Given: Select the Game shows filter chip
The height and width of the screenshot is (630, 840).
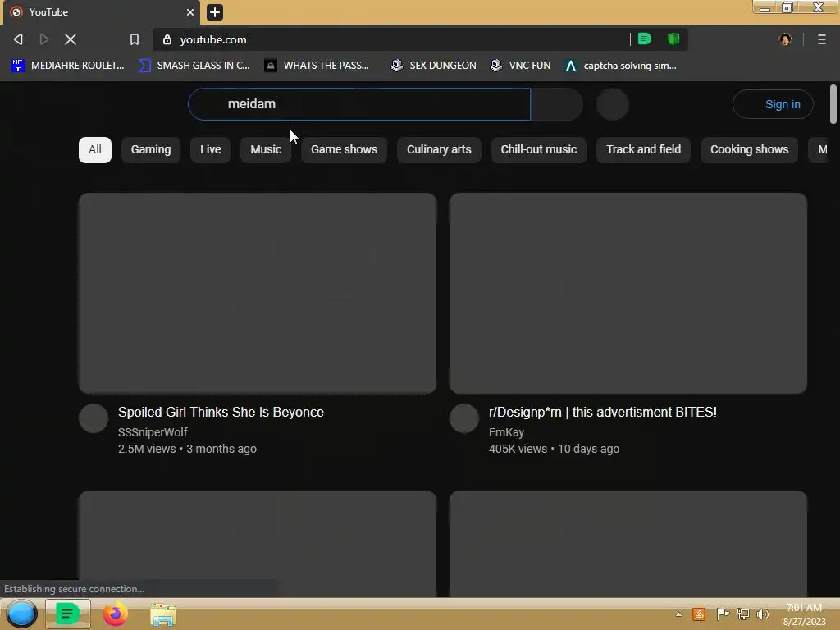Looking at the screenshot, I should (x=344, y=149).
